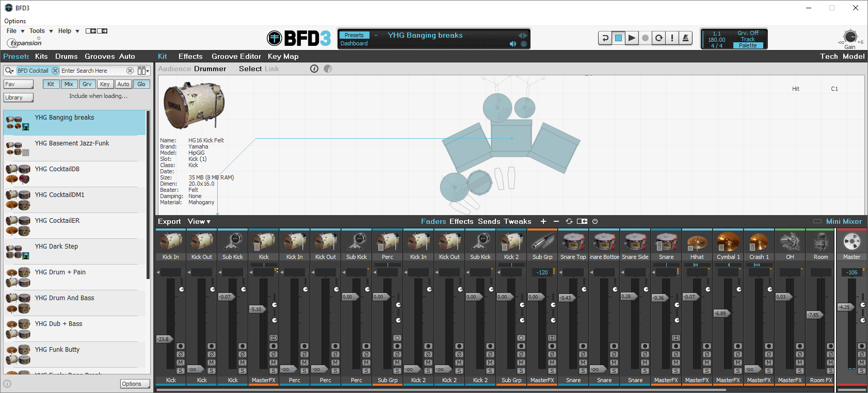The width and height of the screenshot is (868, 393).
Task: Mute the first Kick In channel
Action: point(181,363)
